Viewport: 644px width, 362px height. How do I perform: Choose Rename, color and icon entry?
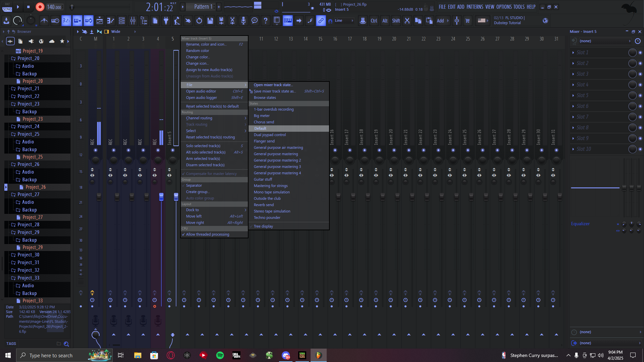pos(206,44)
